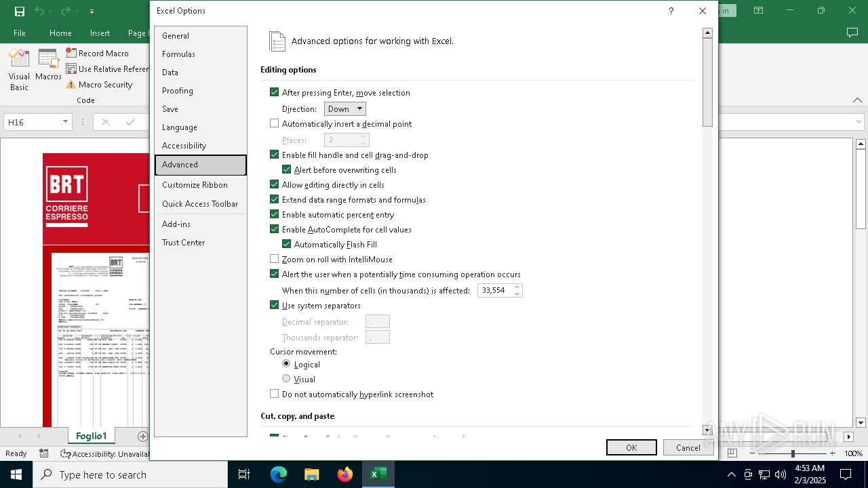This screenshot has width=868, height=488.
Task: Toggle Extend data range formats and formulas
Action: pos(275,199)
